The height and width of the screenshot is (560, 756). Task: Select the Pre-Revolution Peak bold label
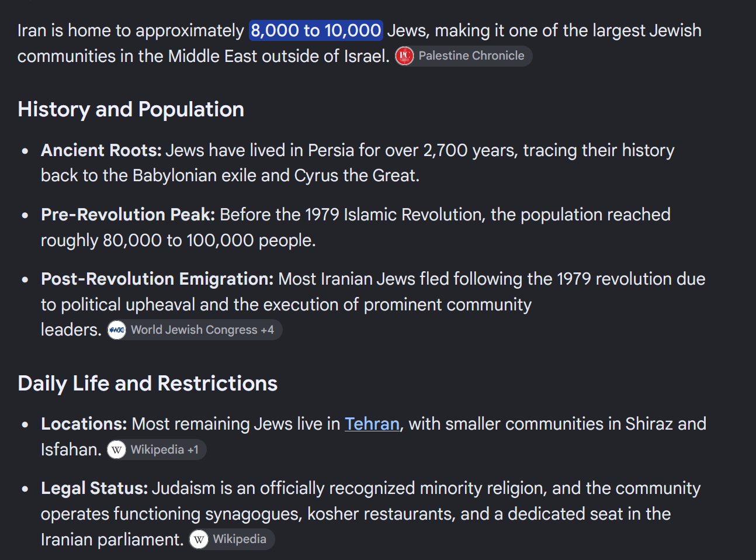(x=128, y=215)
